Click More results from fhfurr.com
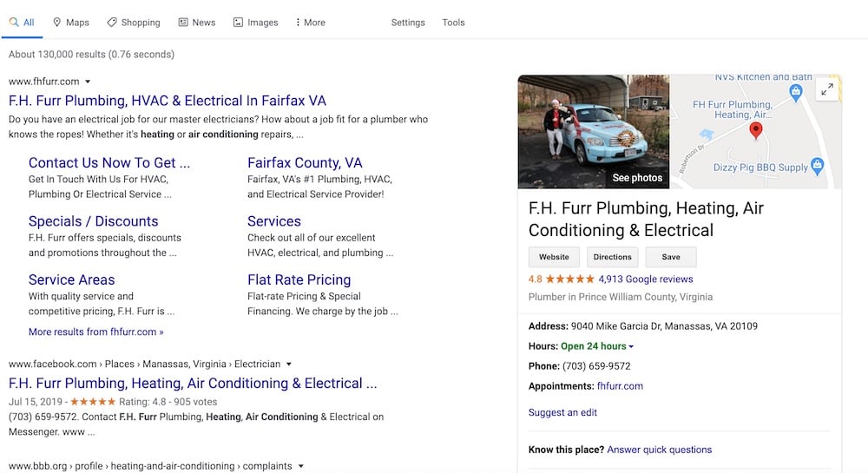The width and height of the screenshot is (868, 473). pos(95,332)
